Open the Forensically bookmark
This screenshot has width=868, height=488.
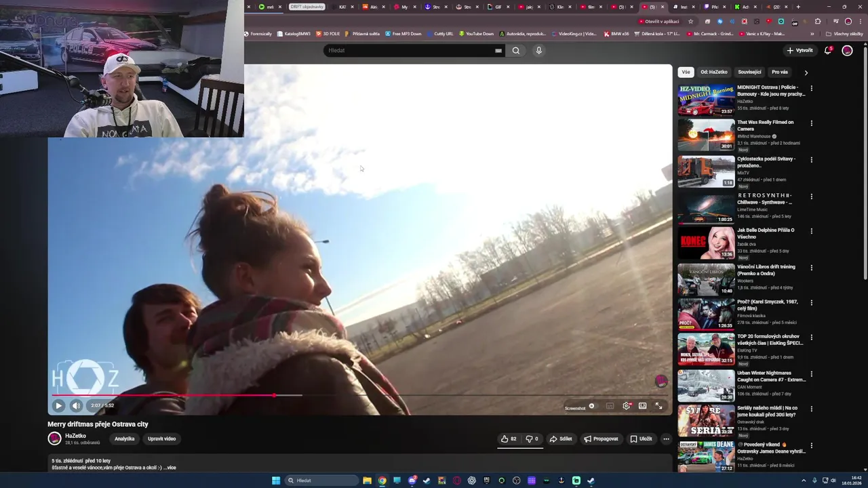tap(258, 34)
